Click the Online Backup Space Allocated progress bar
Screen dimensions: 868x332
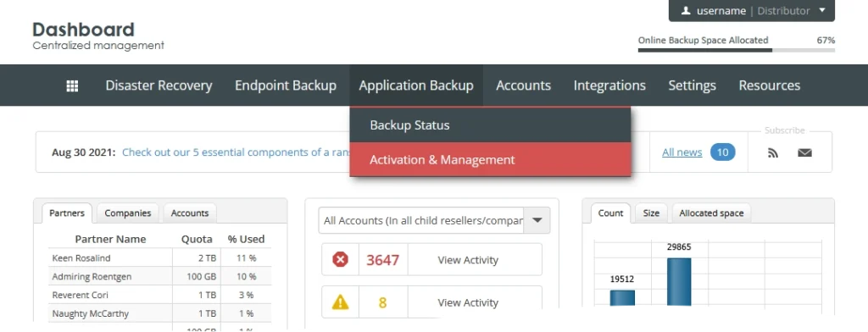point(737,50)
